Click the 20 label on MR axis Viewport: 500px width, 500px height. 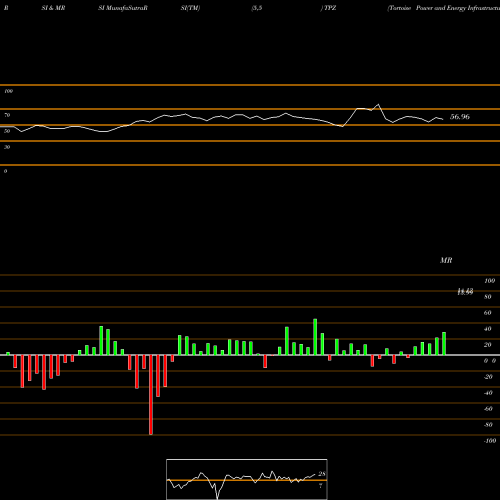pyautogui.click(x=488, y=345)
